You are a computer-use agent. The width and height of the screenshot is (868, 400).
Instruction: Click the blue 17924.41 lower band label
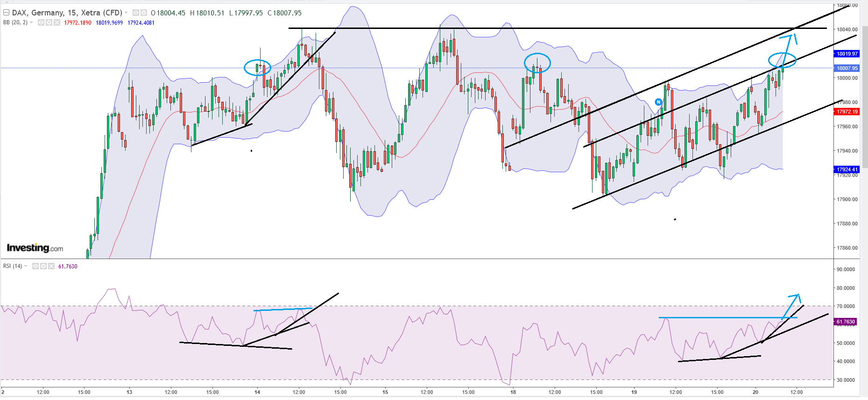[x=847, y=169]
